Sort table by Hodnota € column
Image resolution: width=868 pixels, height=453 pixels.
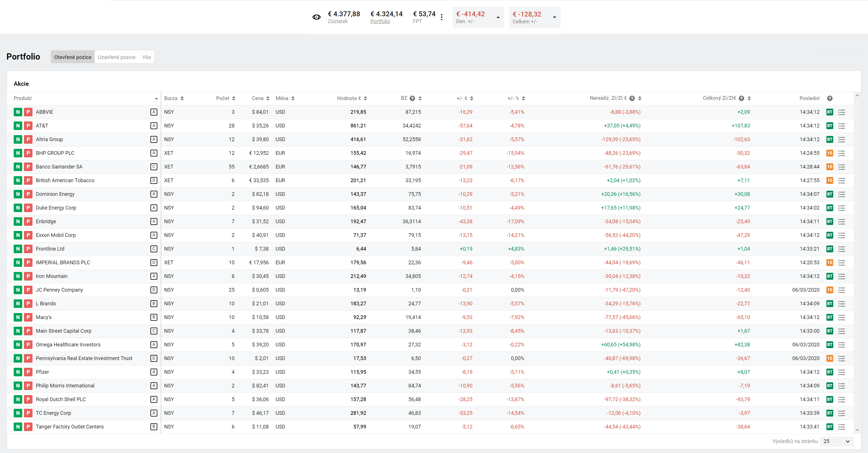pos(352,98)
